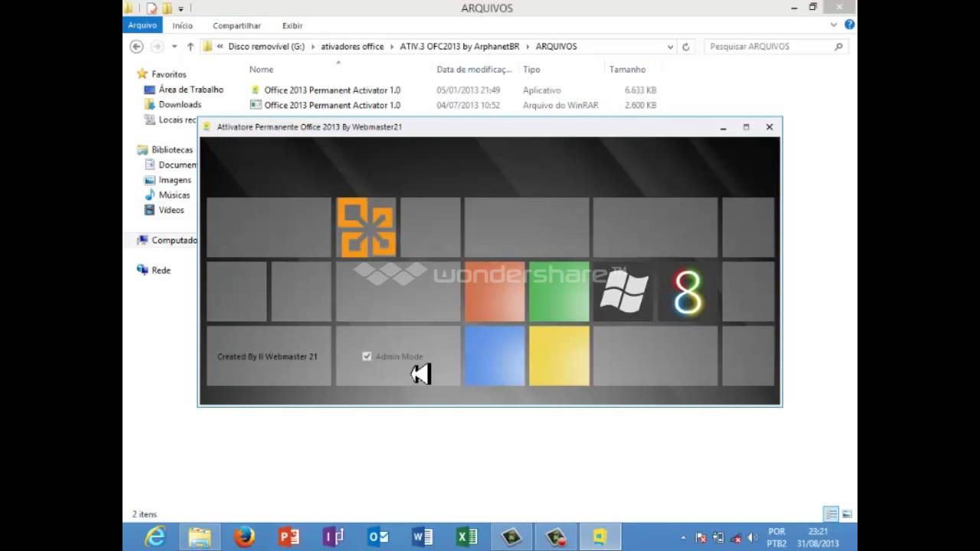Click the activator app taskbar icon
This screenshot has height=551, width=980.
coord(599,537)
